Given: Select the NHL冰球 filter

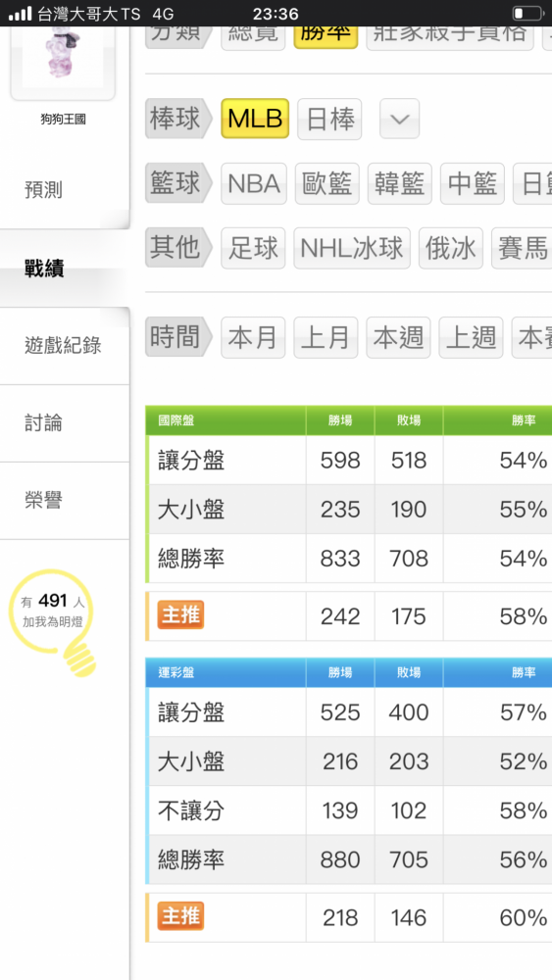Looking at the screenshot, I should pyautogui.click(x=352, y=248).
